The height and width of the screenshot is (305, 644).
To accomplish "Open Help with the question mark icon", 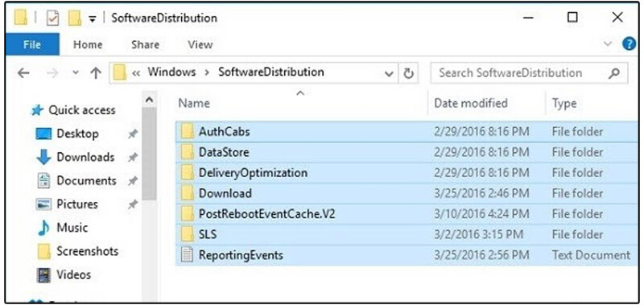I will coord(629,43).
